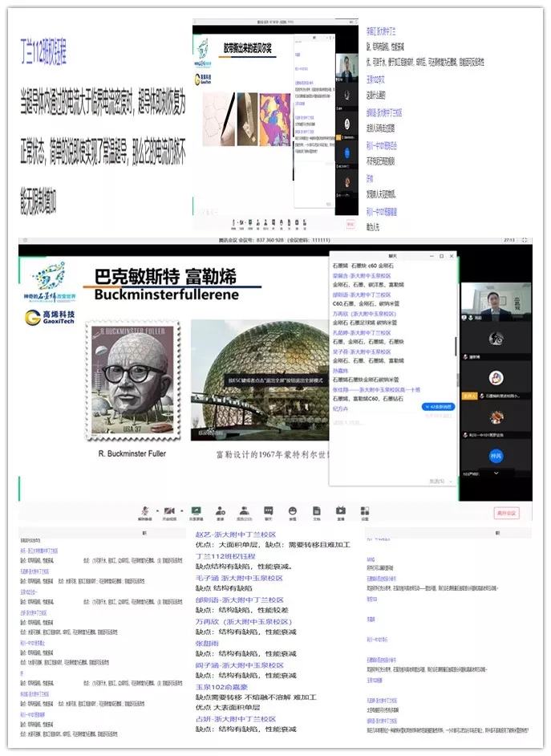Click the blue heading 丁兰112班权钰程 at top left
Screen dimensions: 551x756
coord(44,52)
